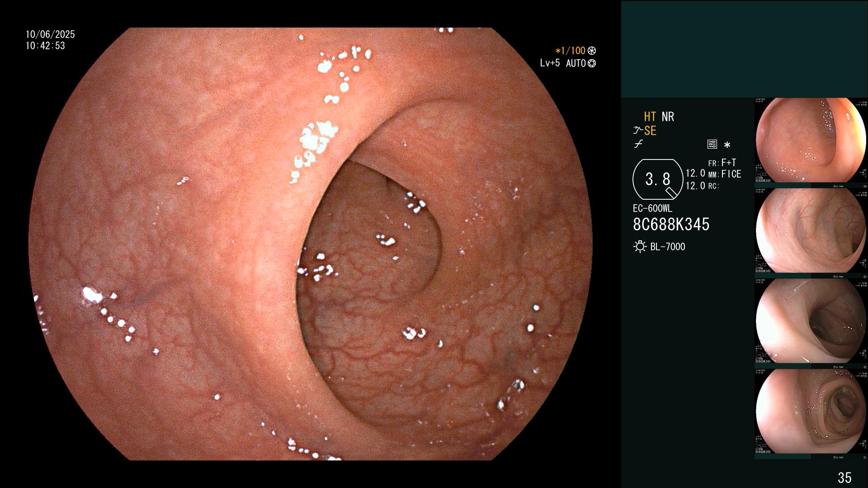Click the main live endoscopy image
The height and width of the screenshot is (488, 868).
click(310, 244)
